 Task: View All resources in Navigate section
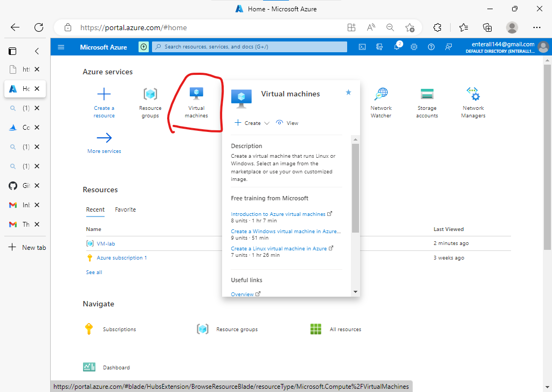point(345,329)
